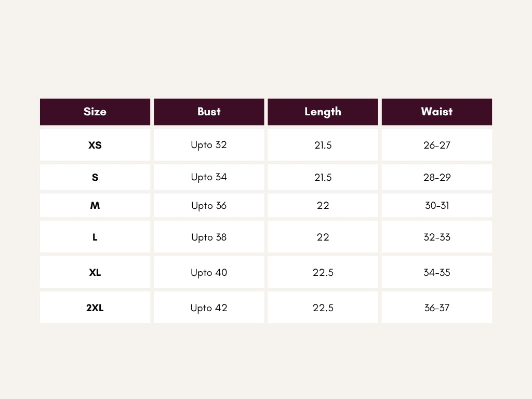
Task: Select the S size cell
Action: (95, 177)
